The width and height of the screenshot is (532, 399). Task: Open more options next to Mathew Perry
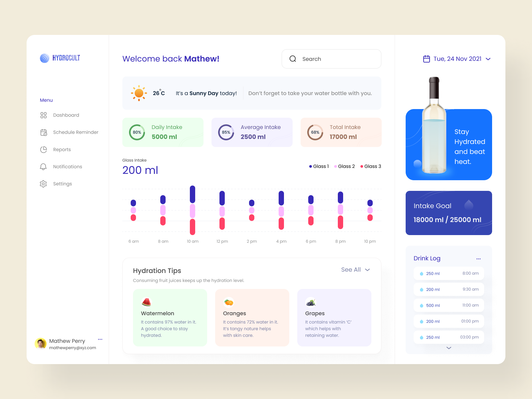click(100, 339)
